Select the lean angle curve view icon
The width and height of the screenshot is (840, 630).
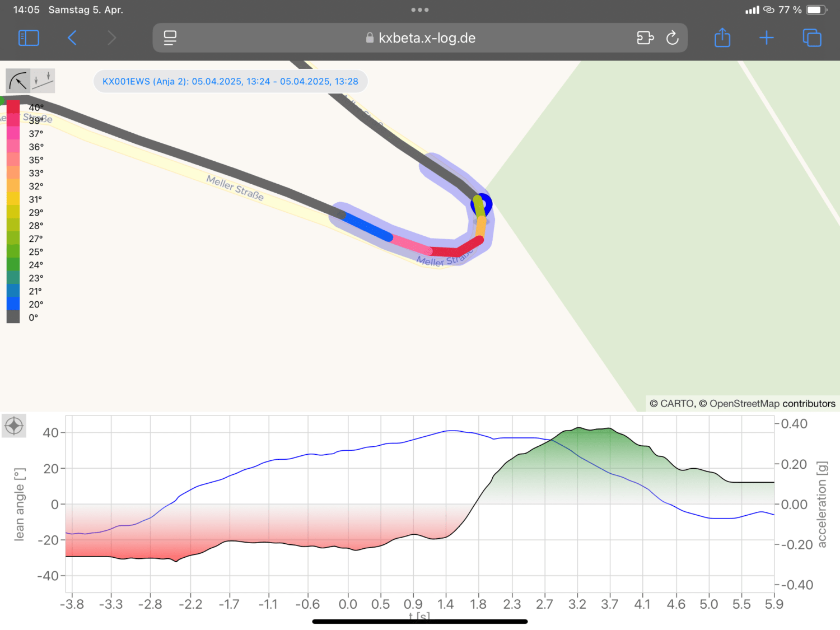click(x=18, y=81)
